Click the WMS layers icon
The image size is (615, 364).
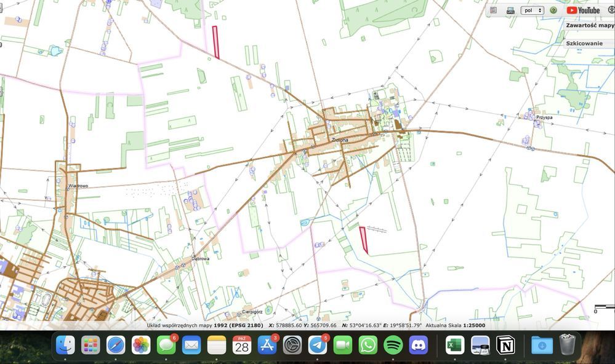point(510,10)
